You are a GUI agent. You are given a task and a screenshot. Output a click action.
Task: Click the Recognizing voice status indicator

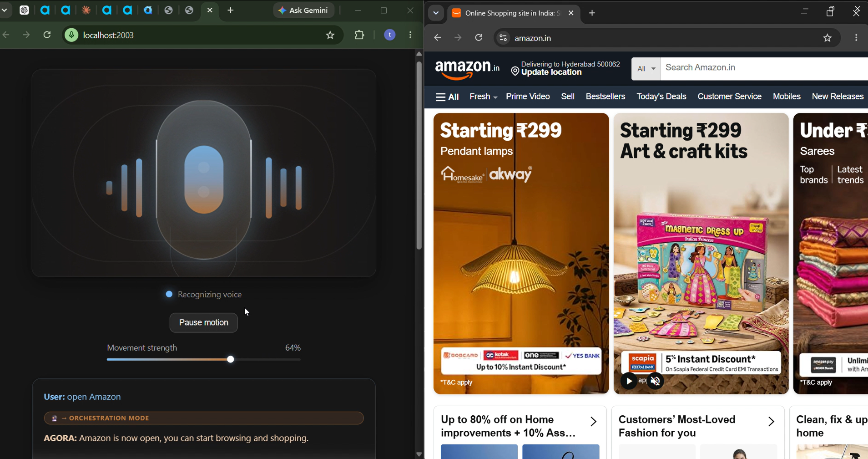(204, 295)
